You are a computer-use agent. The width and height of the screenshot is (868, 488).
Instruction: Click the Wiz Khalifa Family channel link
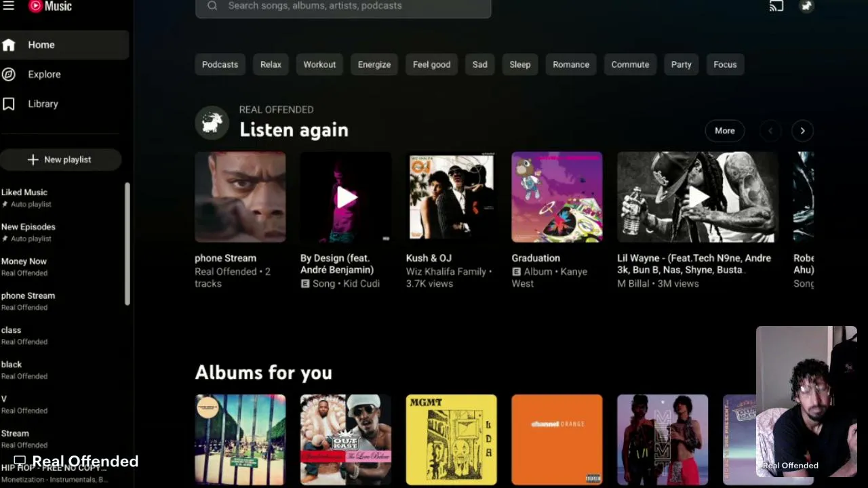click(x=446, y=272)
